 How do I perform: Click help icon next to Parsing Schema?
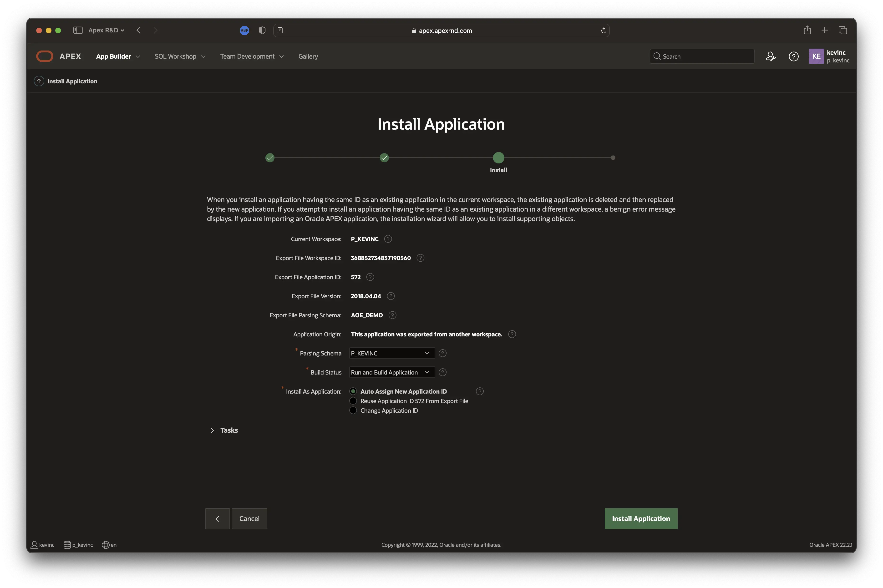(x=442, y=353)
